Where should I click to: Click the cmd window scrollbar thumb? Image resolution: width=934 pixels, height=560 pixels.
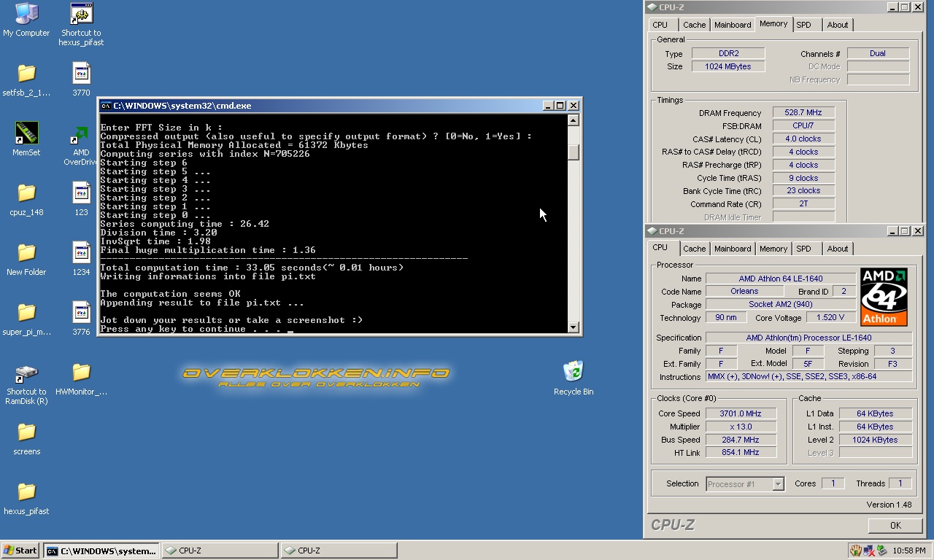coord(574,152)
